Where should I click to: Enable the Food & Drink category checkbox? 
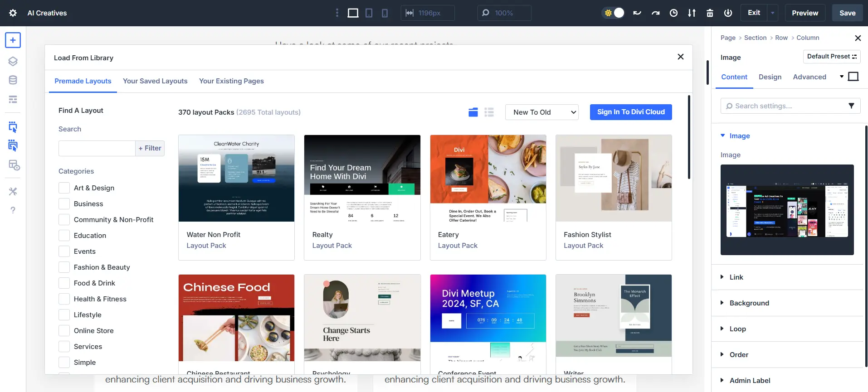pyautogui.click(x=64, y=283)
